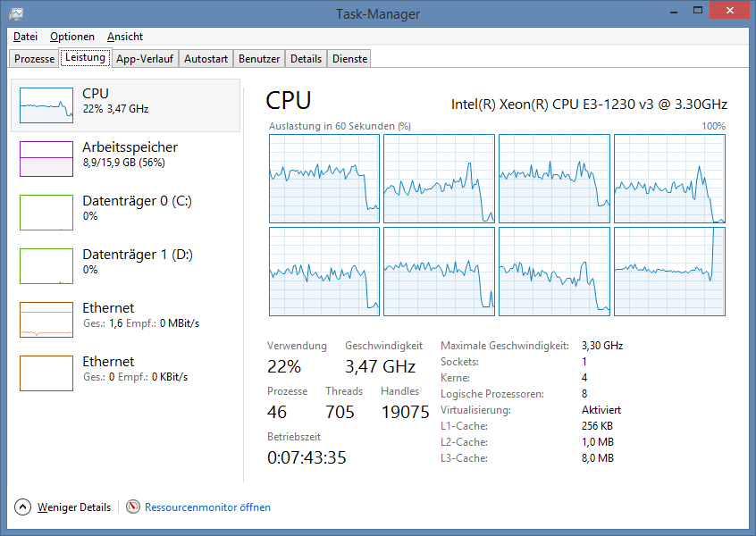Screen dimensions: 756x536
Task: Open the Datei menu
Action: click(x=25, y=37)
